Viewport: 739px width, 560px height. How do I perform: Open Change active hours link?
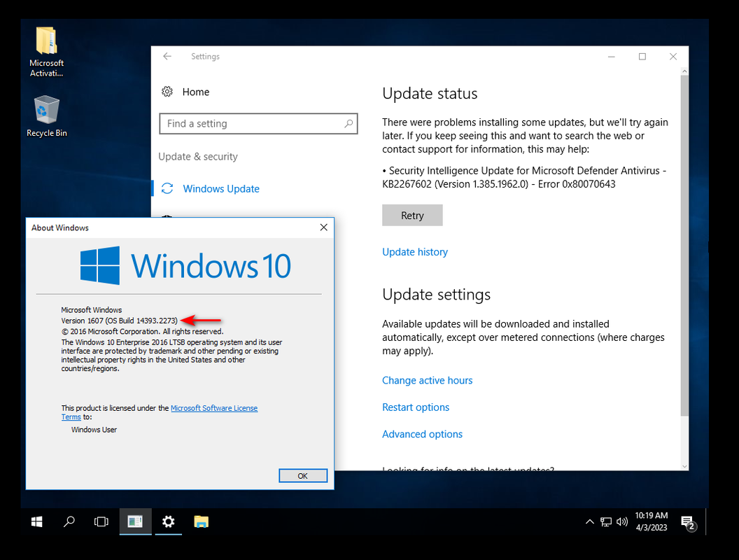pos(427,380)
